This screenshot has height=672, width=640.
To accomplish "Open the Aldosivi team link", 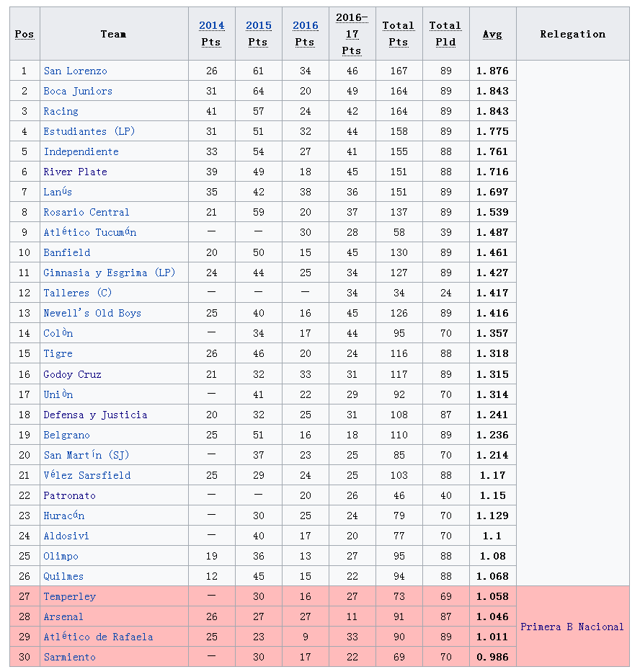I will pyautogui.click(x=66, y=536).
